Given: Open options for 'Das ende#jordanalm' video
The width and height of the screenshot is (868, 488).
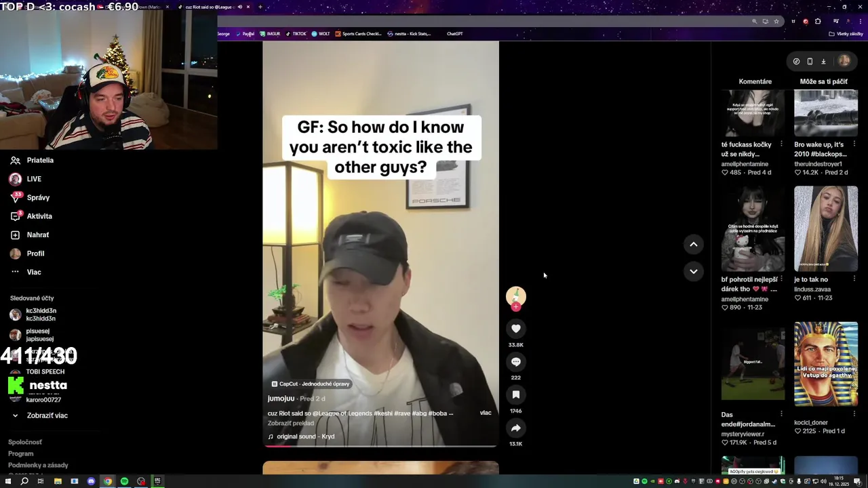Looking at the screenshot, I should (x=781, y=413).
